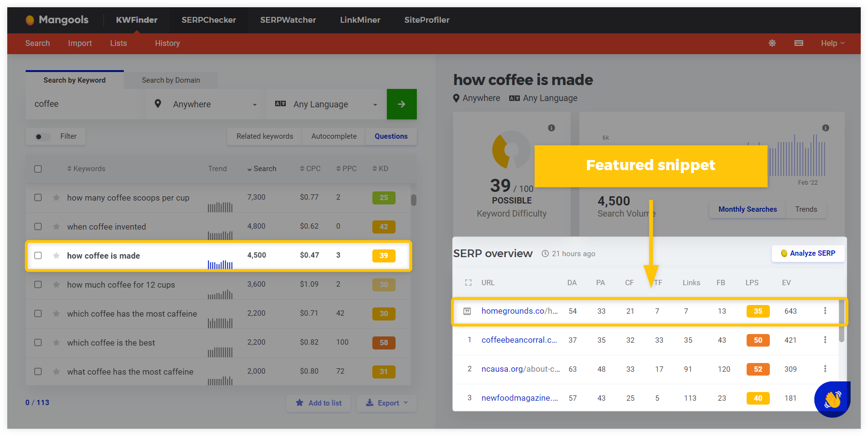Star the 'how many coffee scoops per cup' keyword
The width and height of the screenshot is (868, 436).
click(56, 198)
